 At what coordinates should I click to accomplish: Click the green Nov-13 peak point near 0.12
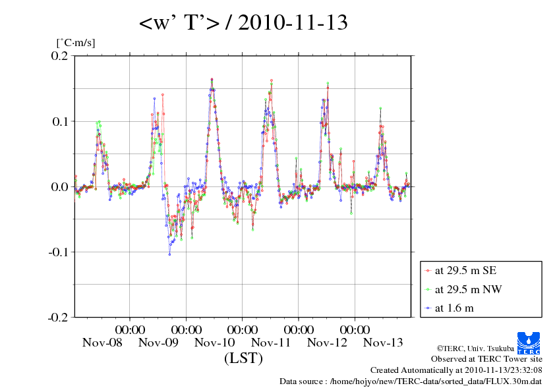tap(380, 108)
